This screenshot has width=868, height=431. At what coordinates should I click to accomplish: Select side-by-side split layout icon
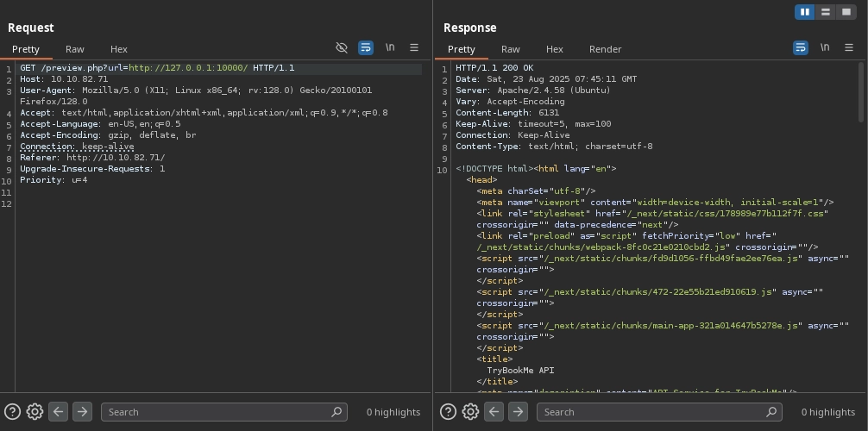805,12
